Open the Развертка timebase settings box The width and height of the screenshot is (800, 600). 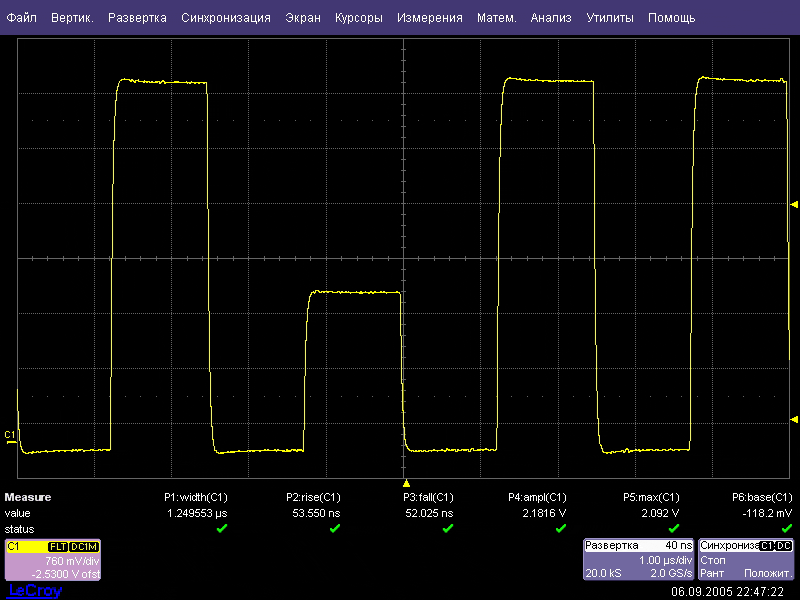[638, 560]
